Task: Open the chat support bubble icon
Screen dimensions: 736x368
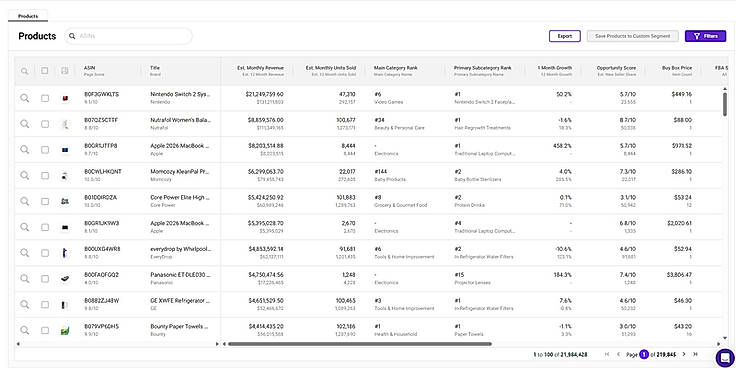Action: (x=725, y=358)
